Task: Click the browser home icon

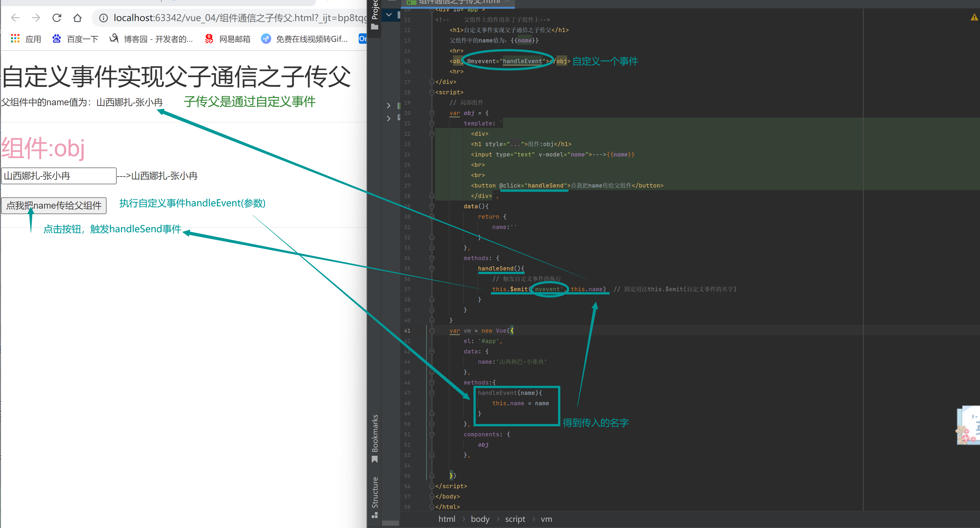Action: pyautogui.click(x=77, y=18)
